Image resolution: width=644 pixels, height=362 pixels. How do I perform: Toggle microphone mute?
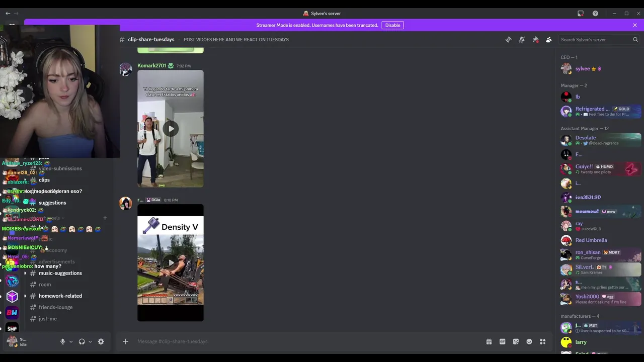pyautogui.click(x=62, y=341)
